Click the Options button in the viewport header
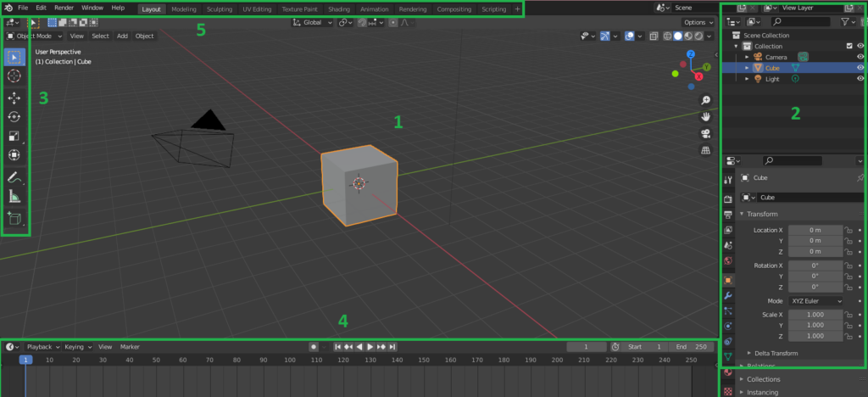 698,22
